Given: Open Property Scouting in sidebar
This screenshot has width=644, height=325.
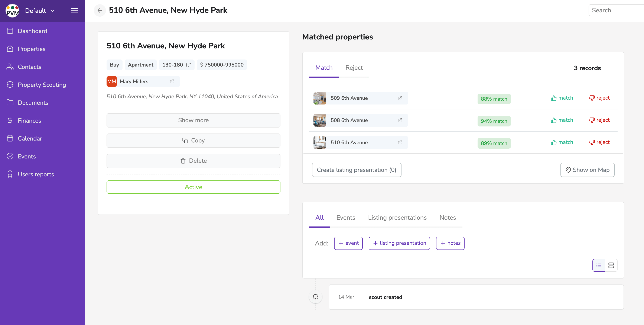Looking at the screenshot, I should tap(42, 85).
